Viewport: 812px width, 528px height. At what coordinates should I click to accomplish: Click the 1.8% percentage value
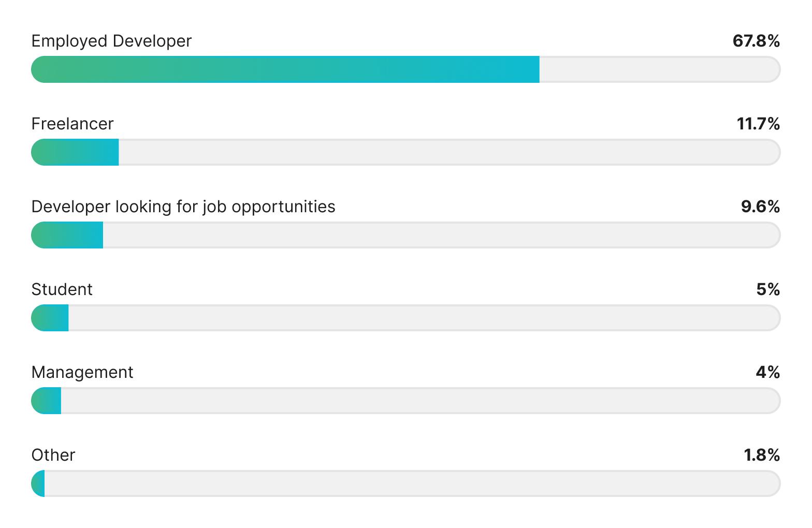pyautogui.click(x=762, y=455)
